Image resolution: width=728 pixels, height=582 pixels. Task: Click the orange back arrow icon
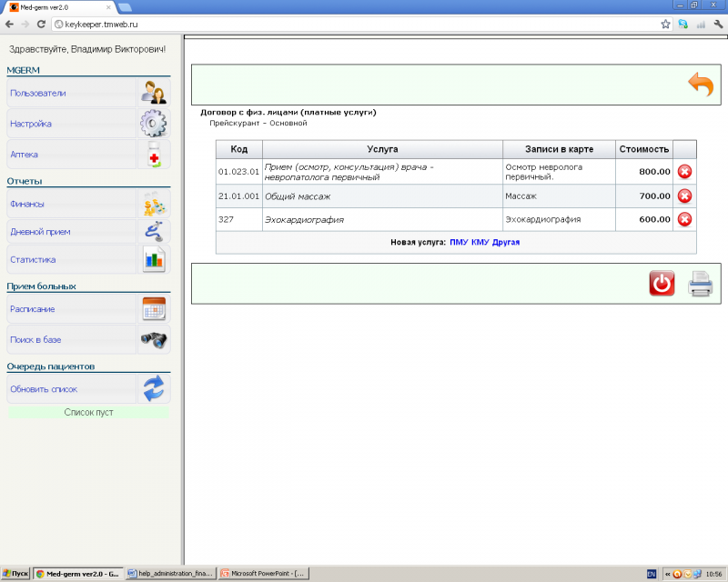pyautogui.click(x=700, y=85)
